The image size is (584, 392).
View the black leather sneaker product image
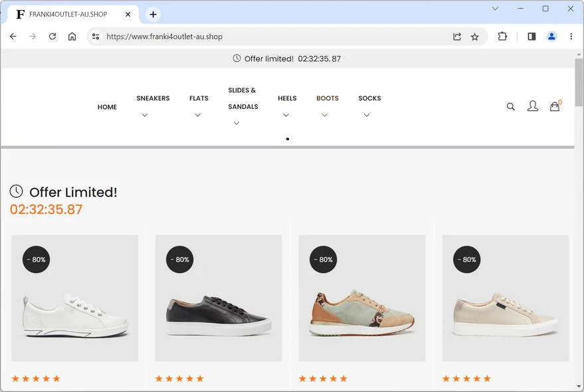[x=219, y=298]
